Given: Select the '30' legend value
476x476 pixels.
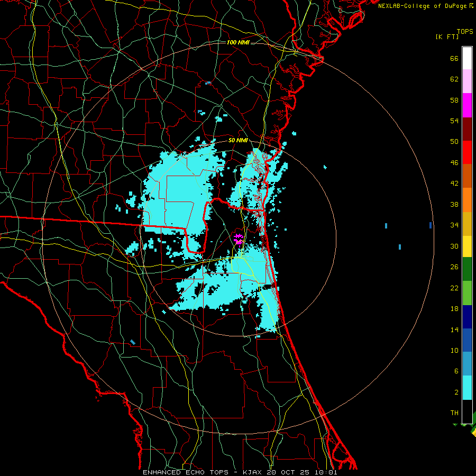Looking at the screenshot, I should point(454,246).
